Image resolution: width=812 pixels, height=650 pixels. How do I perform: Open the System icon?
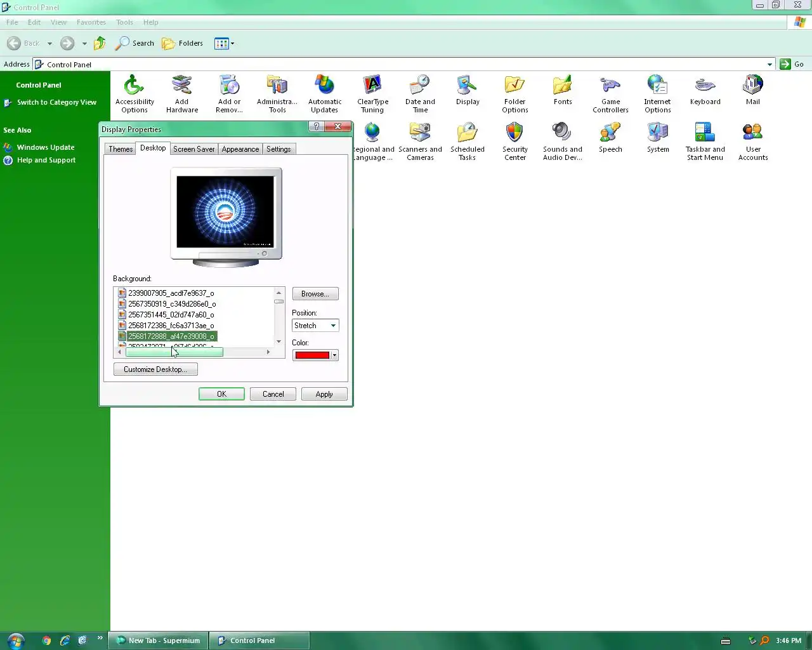point(658,138)
